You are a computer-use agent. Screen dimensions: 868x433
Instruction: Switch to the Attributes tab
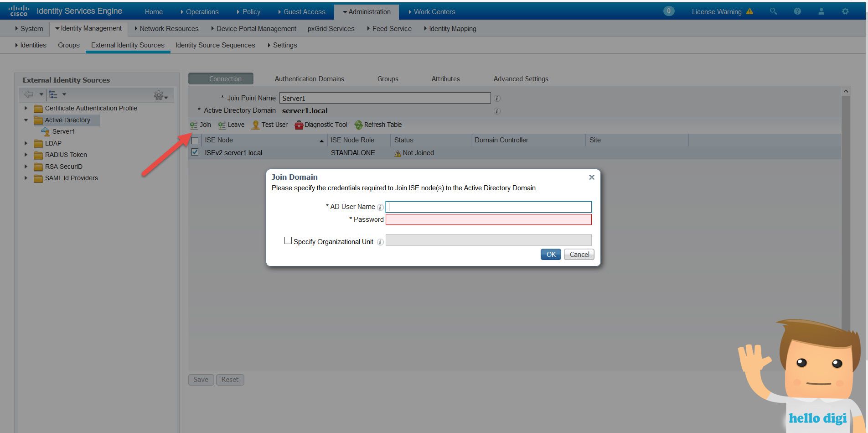coord(445,79)
